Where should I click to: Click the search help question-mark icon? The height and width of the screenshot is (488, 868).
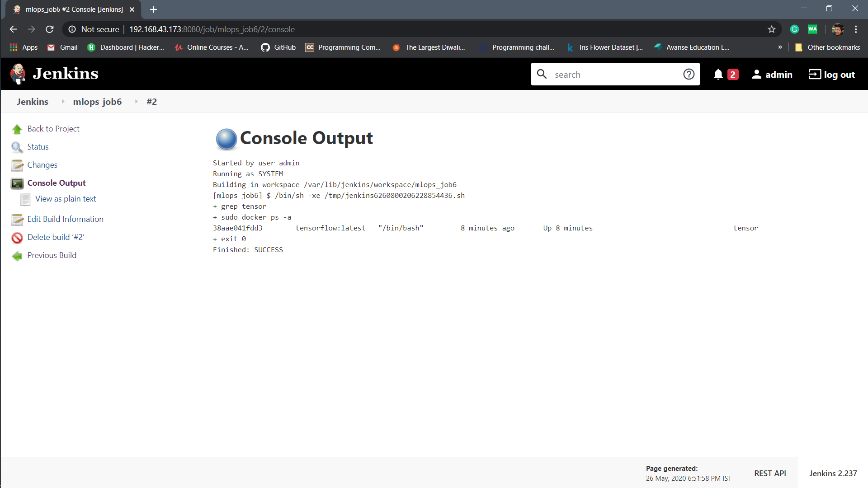point(689,74)
